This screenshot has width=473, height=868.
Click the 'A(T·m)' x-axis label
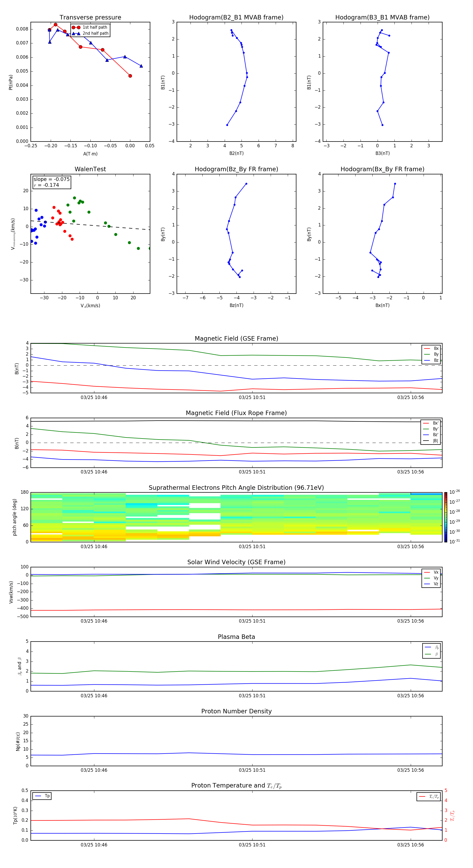90,154
